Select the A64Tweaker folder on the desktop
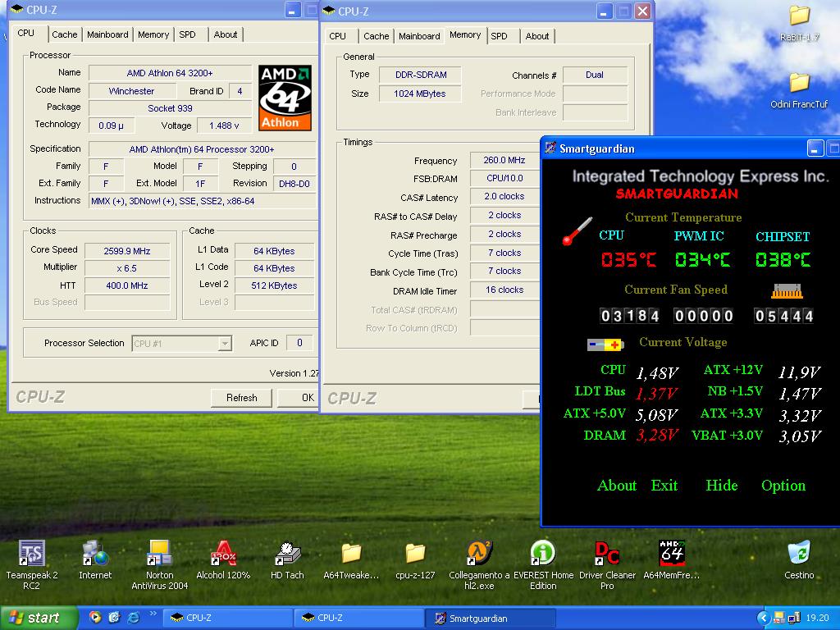The height and width of the screenshot is (630, 840). pos(351,554)
